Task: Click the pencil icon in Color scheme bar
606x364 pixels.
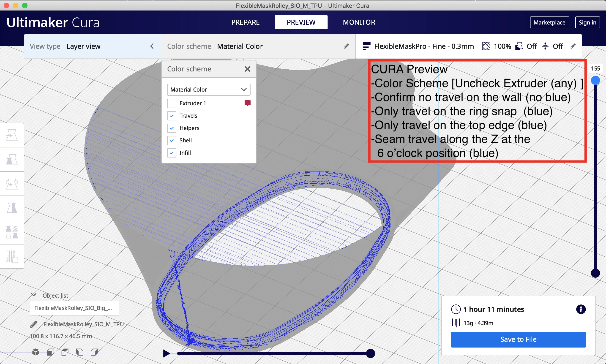Action: pos(346,46)
